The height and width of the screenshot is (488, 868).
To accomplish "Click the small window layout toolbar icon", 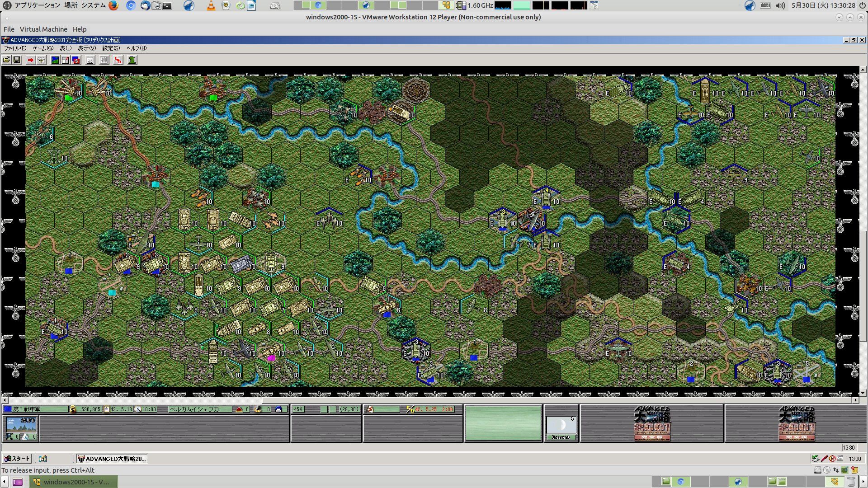I will tap(65, 60).
